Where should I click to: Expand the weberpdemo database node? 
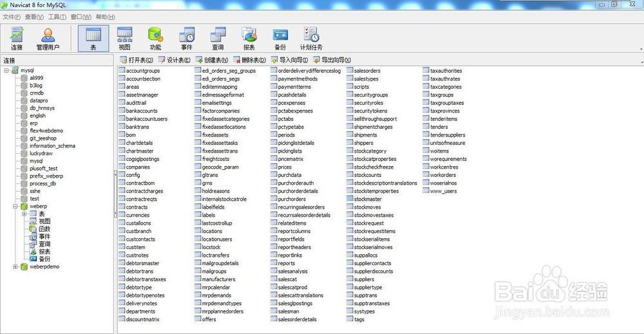point(15,266)
